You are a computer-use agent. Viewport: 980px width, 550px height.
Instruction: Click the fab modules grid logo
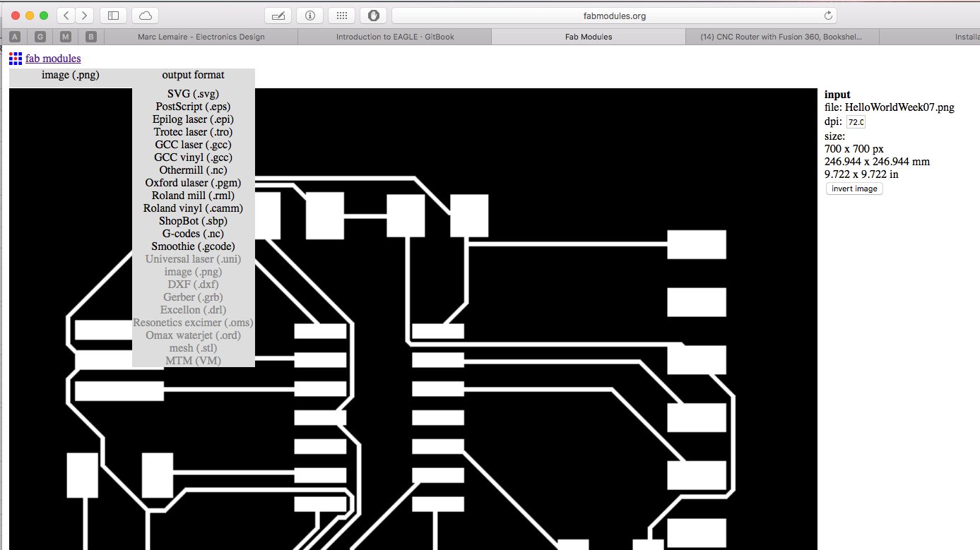click(x=16, y=59)
